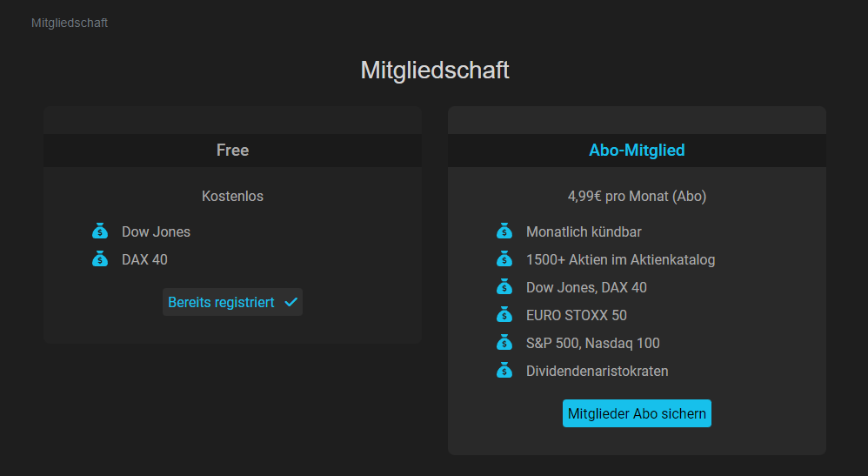868x476 pixels.
Task: Click money bag icon beside Monatlich kündbar
Action: point(504,231)
